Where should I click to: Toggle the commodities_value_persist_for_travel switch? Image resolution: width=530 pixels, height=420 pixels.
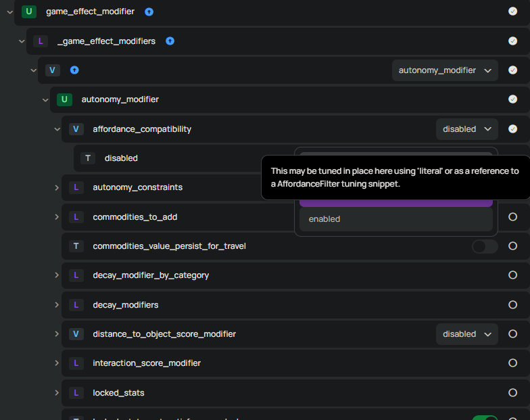[x=485, y=246]
